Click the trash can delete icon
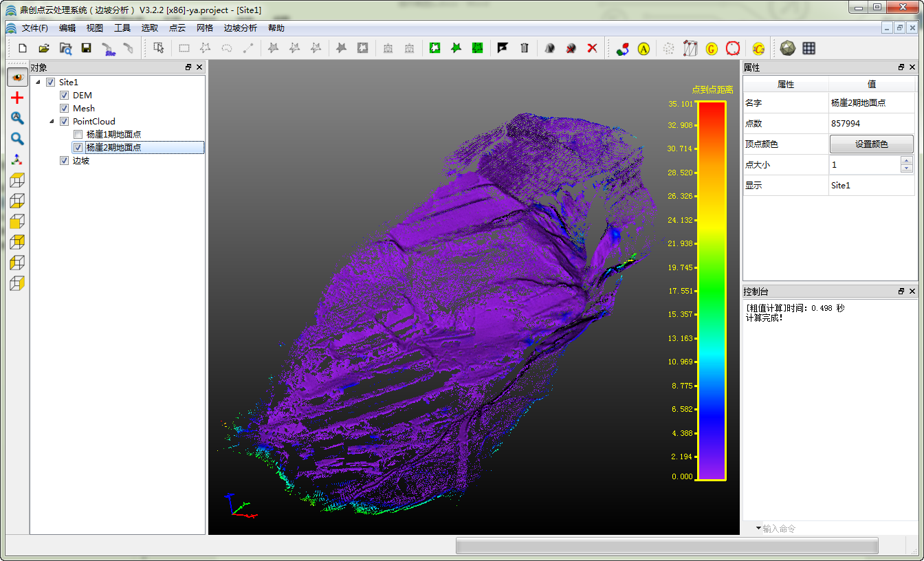Screen dimensions: 924x561 (x=525, y=48)
